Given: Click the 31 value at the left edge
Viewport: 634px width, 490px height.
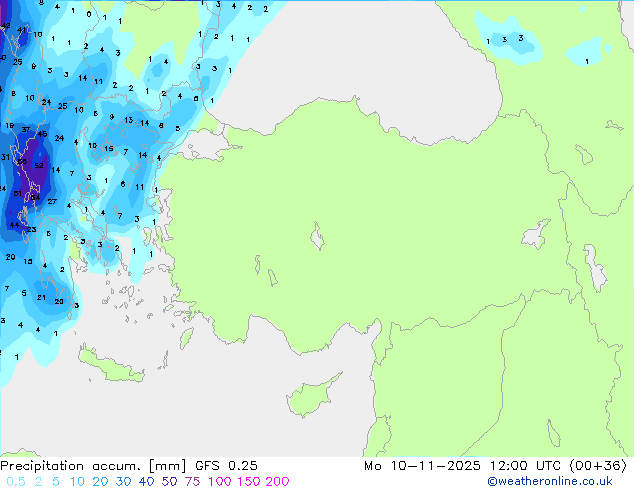Looking at the screenshot, I should [5, 157].
